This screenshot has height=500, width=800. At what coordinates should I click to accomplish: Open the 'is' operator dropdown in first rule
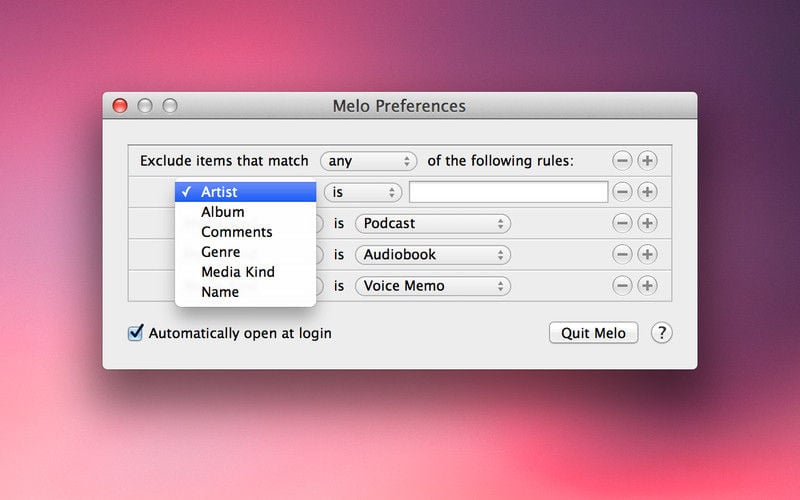pos(363,192)
